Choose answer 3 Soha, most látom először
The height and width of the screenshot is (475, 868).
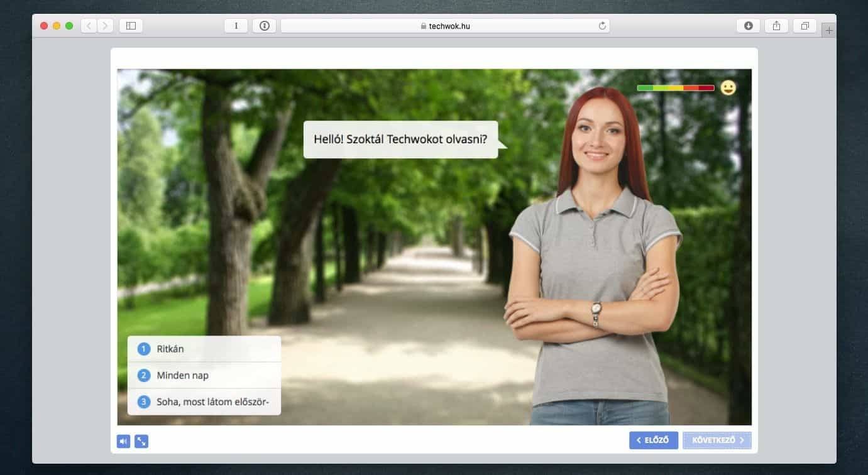point(204,401)
